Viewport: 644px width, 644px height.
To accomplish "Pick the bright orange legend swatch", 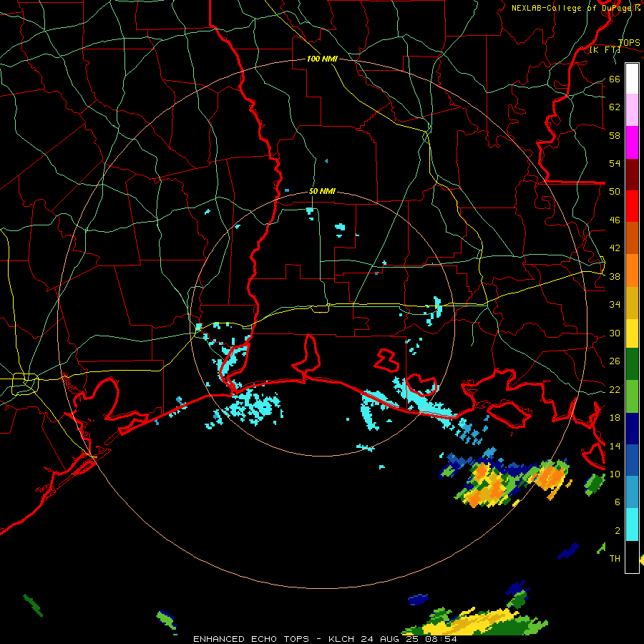I will (632, 270).
